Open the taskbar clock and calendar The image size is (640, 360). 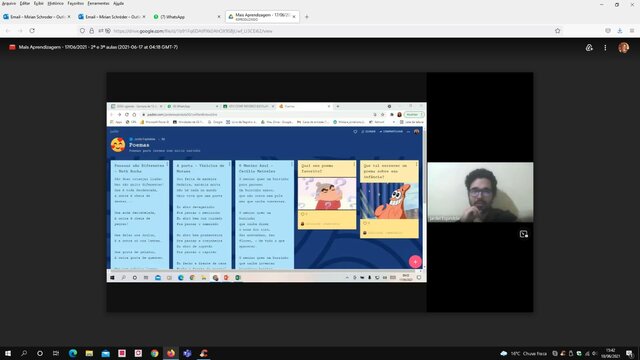click(x=611, y=353)
